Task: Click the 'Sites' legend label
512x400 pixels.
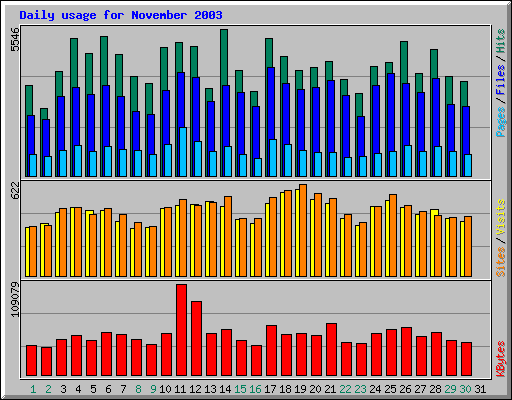Action: [x=501, y=262]
